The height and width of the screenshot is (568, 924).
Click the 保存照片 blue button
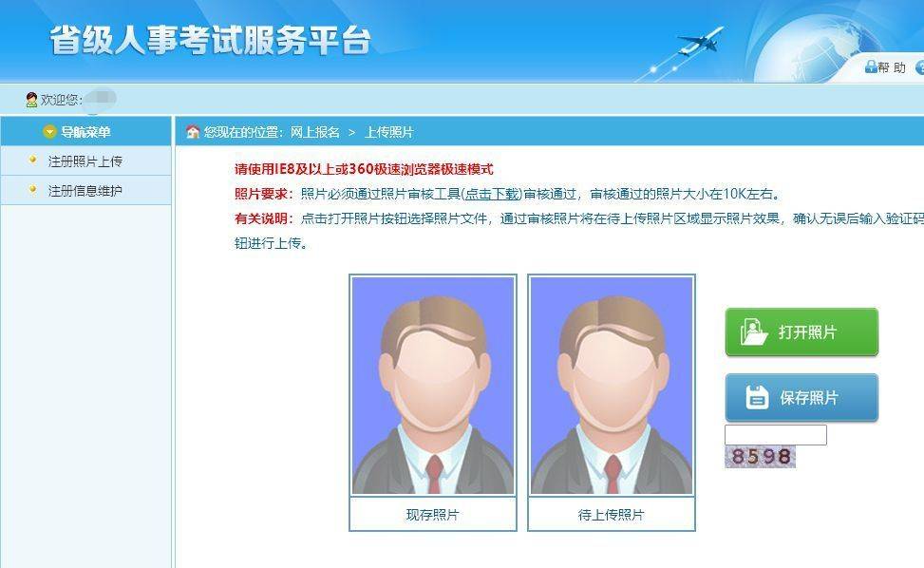coord(801,397)
